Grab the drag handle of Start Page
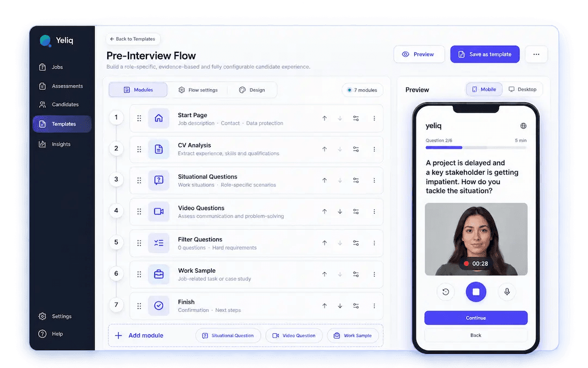The image size is (588, 368). 139,118
